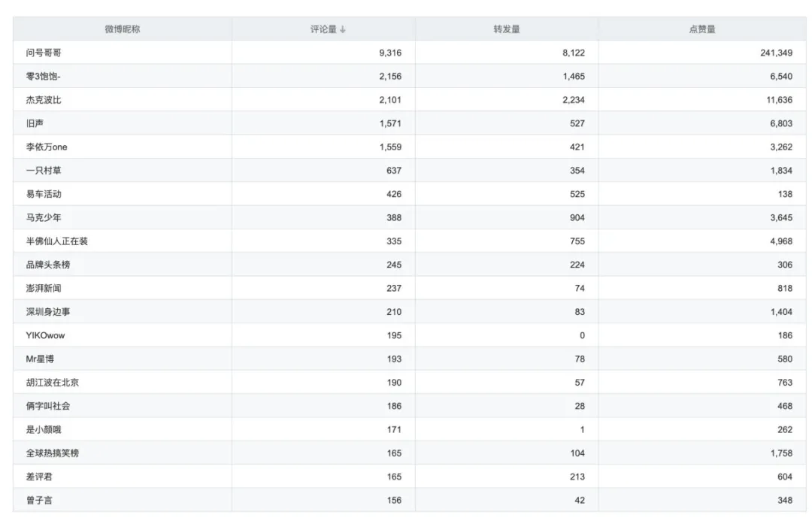Select 深圳身边事's 1,404 likes cell
Image resolution: width=812 pixels, height=524 pixels.
[781, 312]
